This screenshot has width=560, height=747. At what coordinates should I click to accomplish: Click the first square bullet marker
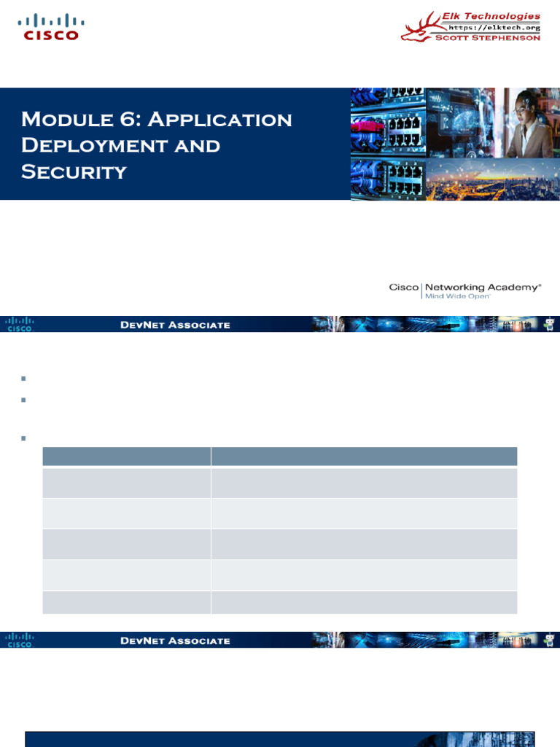pyautogui.click(x=24, y=379)
